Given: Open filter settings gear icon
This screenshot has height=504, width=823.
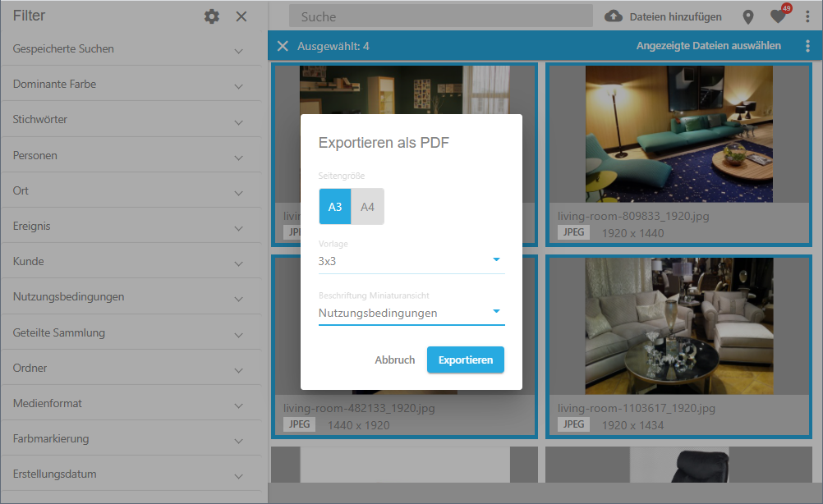Looking at the screenshot, I should click(212, 16).
